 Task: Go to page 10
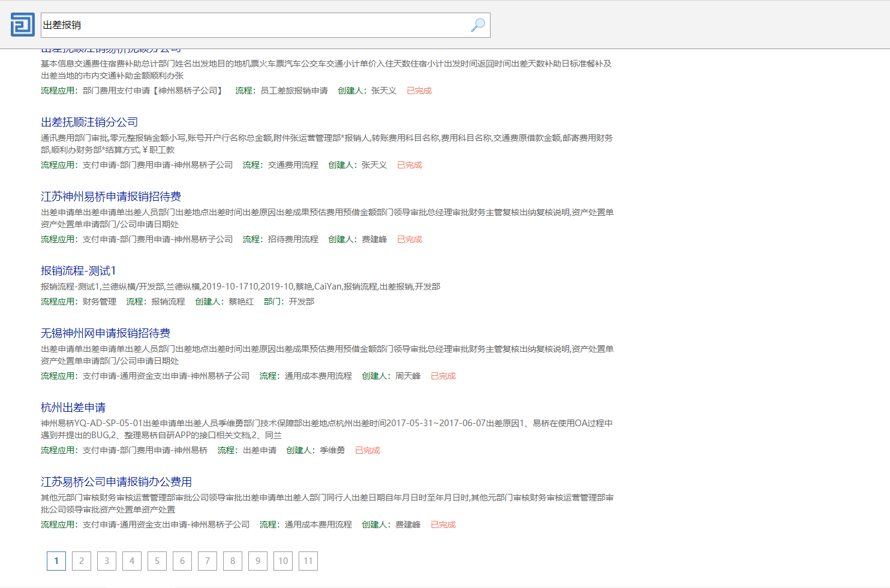pyautogui.click(x=283, y=561)
